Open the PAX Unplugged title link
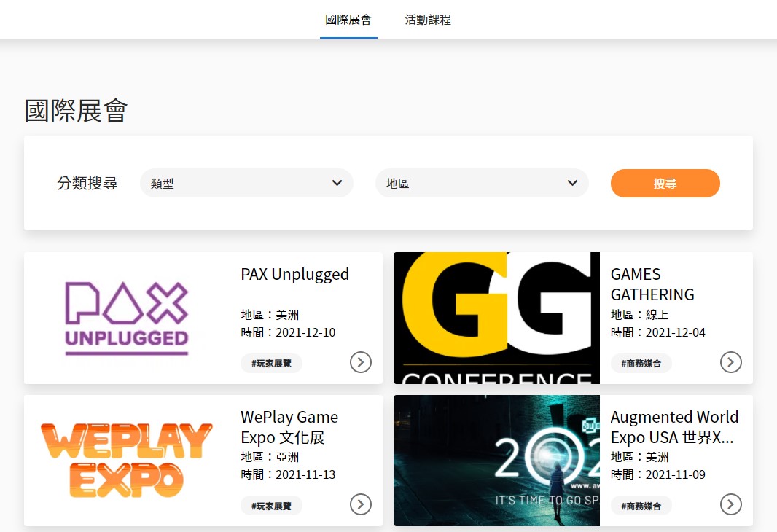 (x=295, y=275)
